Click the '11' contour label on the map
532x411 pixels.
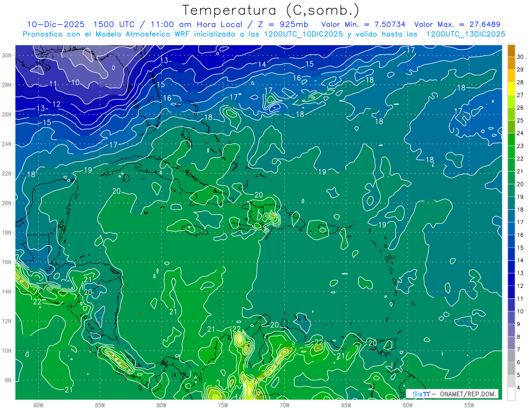click(53, 84)
